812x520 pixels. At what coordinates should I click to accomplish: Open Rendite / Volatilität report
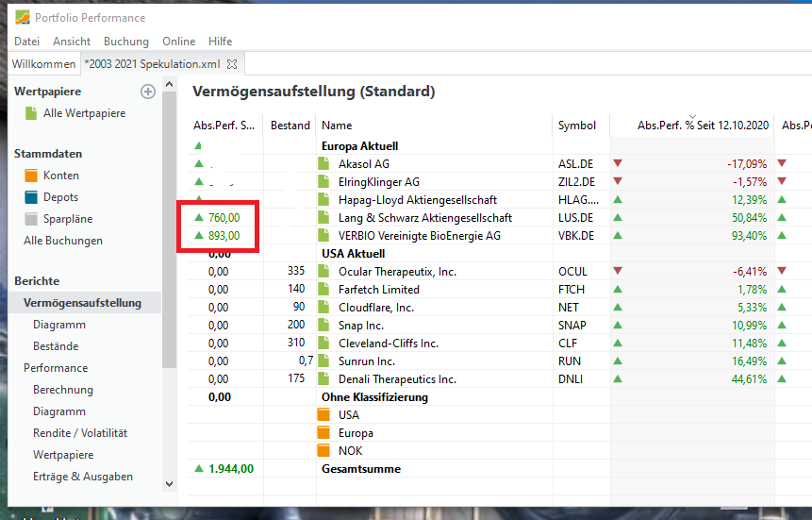[x=80, y=433]
